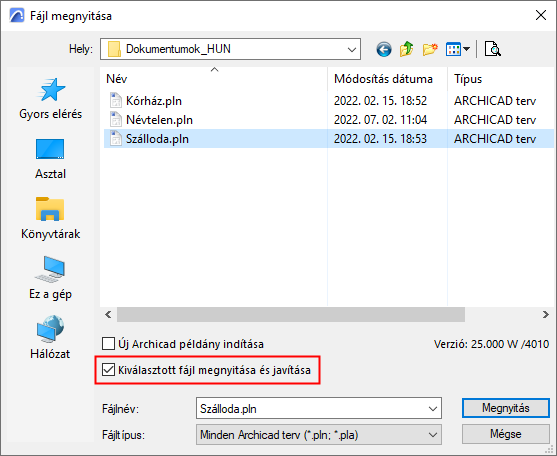Viewport: 557px width, 456px height.
Task: Create a new folder
Action: (430, 49)
